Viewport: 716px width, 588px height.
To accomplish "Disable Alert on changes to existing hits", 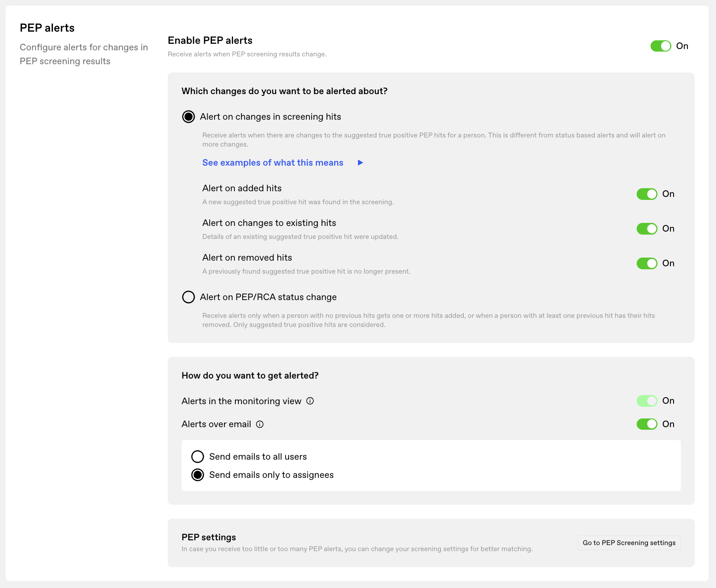I will [x=647, y=229].
